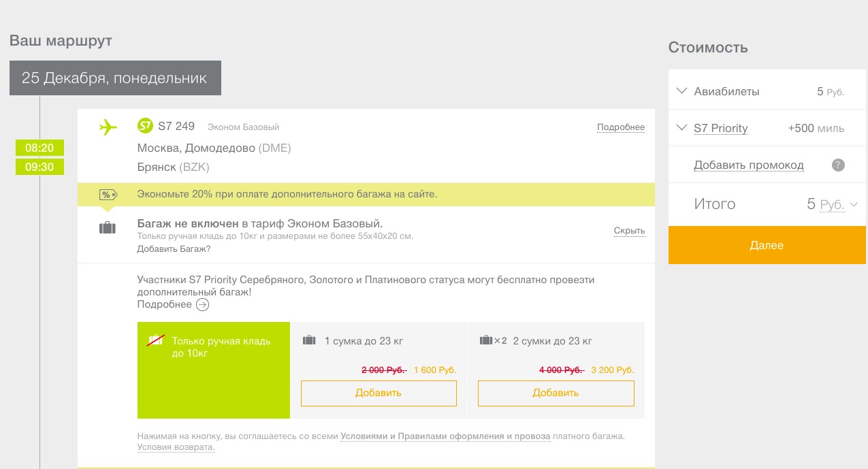Image resolution: width=868 pixels, height=469 pixels.
Task: Click the struck-through 4 000 Руб. price
Action: pos(562,370)
